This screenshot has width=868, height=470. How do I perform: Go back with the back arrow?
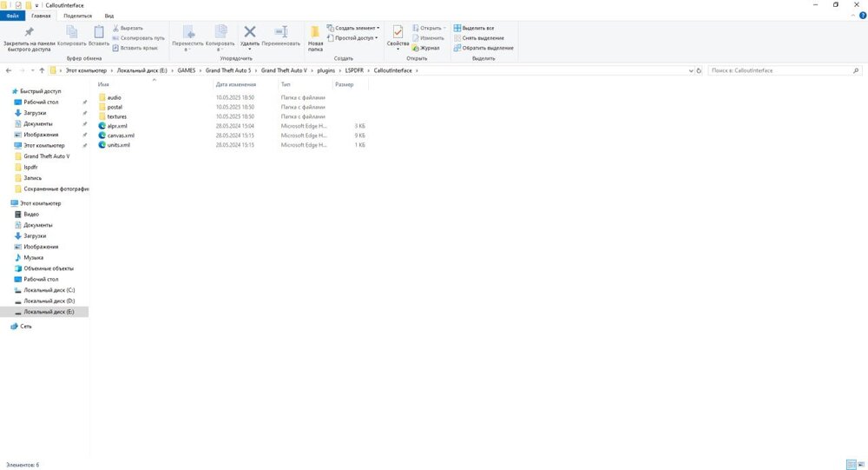coord(9,70)
